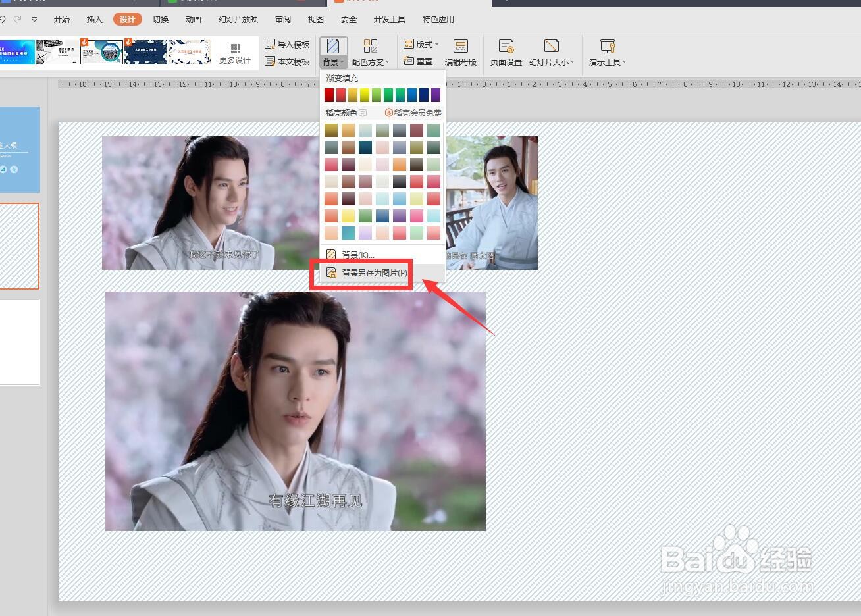The height and width of the screenshot is (616, 861).
Task: Open the 安全 ribbon tab
Action: click(x=349, y=19)
